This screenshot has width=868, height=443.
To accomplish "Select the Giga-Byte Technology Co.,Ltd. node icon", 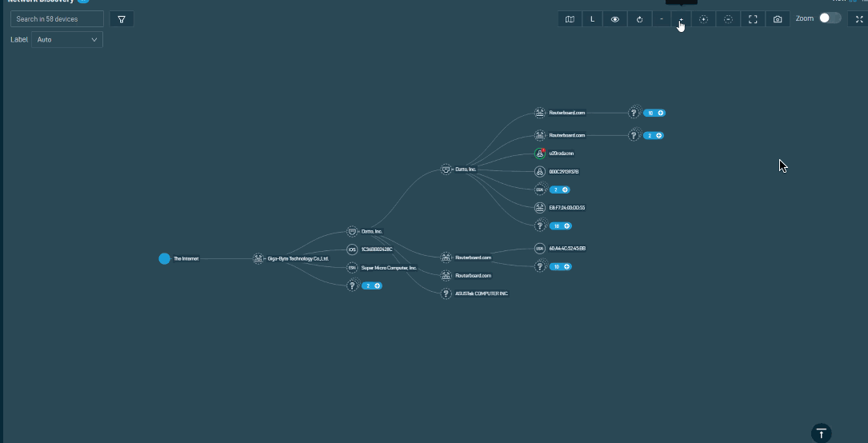I will click(x=258, y=259).
